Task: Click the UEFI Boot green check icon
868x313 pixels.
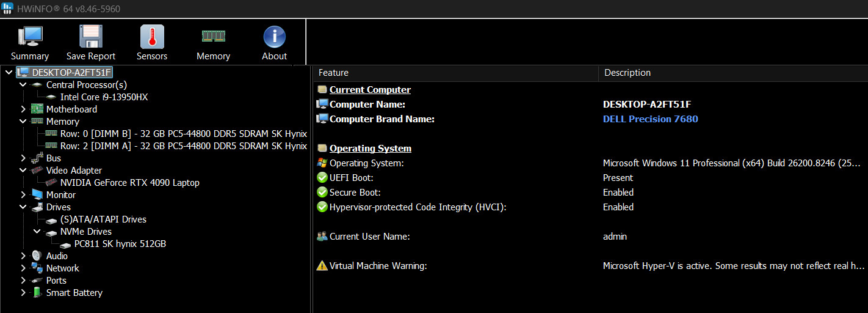Action: (x=322, y=178)
